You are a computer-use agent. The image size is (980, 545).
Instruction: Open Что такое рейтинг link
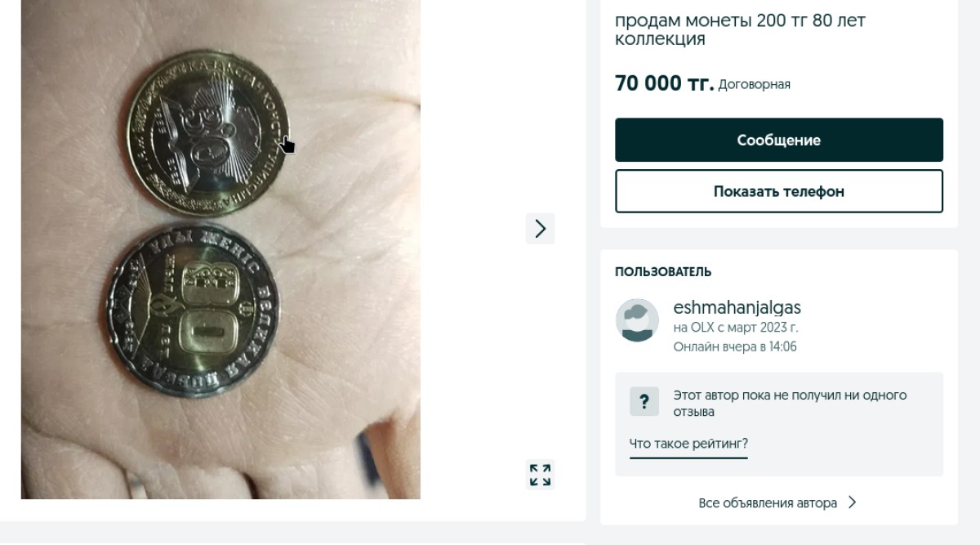click(x=688, y=444)
